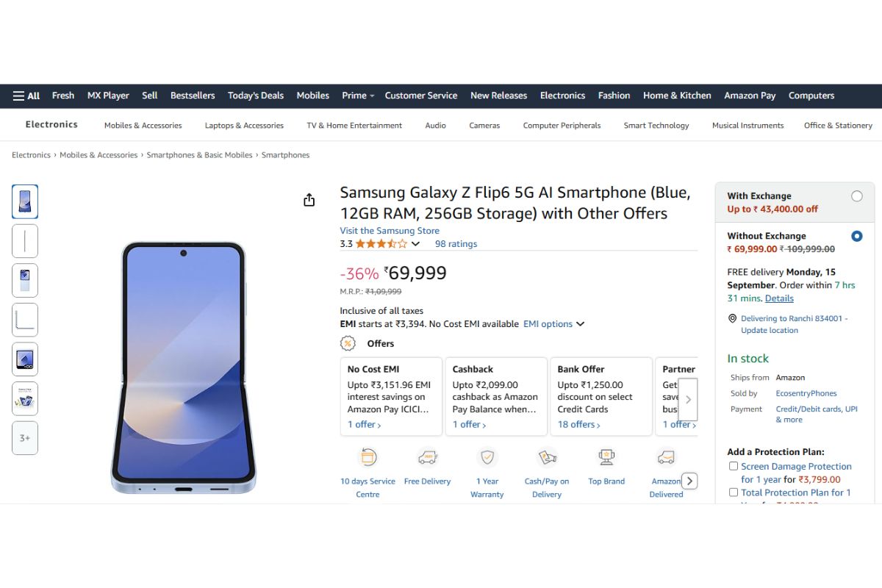
Task: Select the Without Exchange radio button
Action: pos(856,236)
